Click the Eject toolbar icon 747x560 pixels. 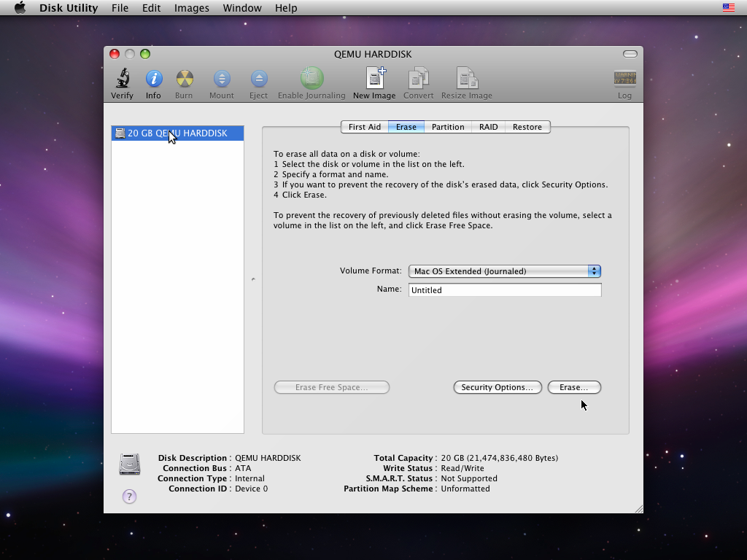pos(258,79)
